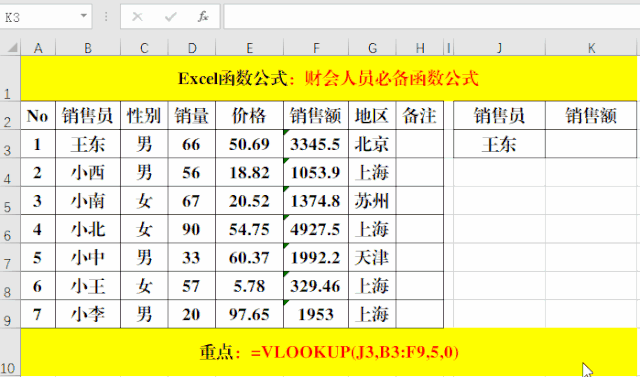Click the '价格' header cell
Screen dimensions: 640x377
point(249,115)
